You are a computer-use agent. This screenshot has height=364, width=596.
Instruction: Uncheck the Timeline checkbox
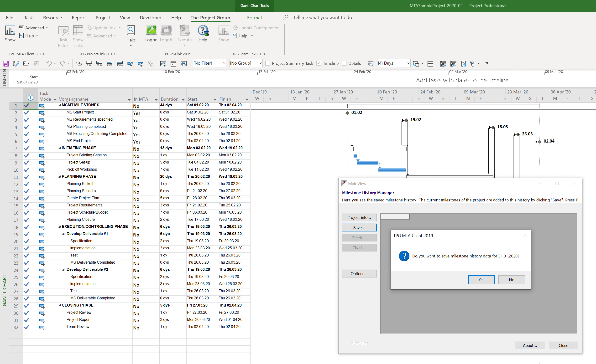click(319, 63)
